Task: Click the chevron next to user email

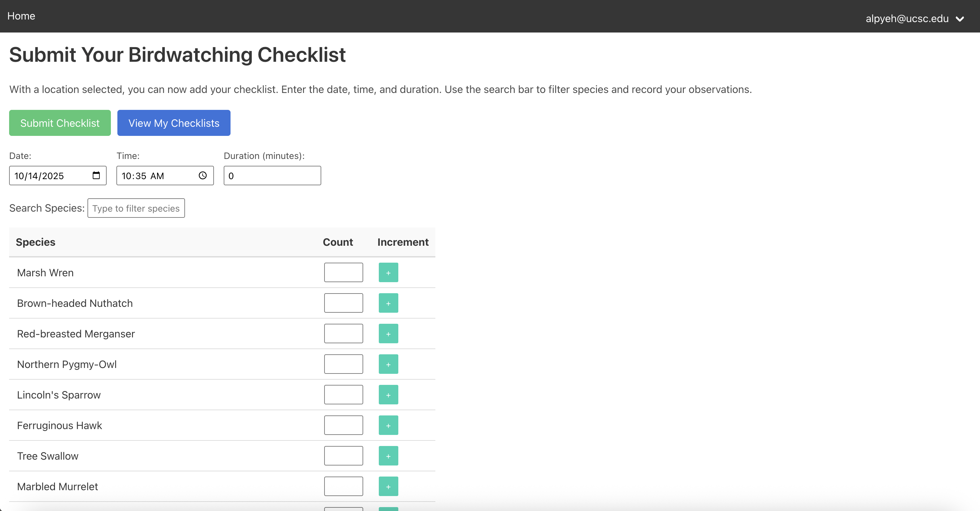Action: 960,19
